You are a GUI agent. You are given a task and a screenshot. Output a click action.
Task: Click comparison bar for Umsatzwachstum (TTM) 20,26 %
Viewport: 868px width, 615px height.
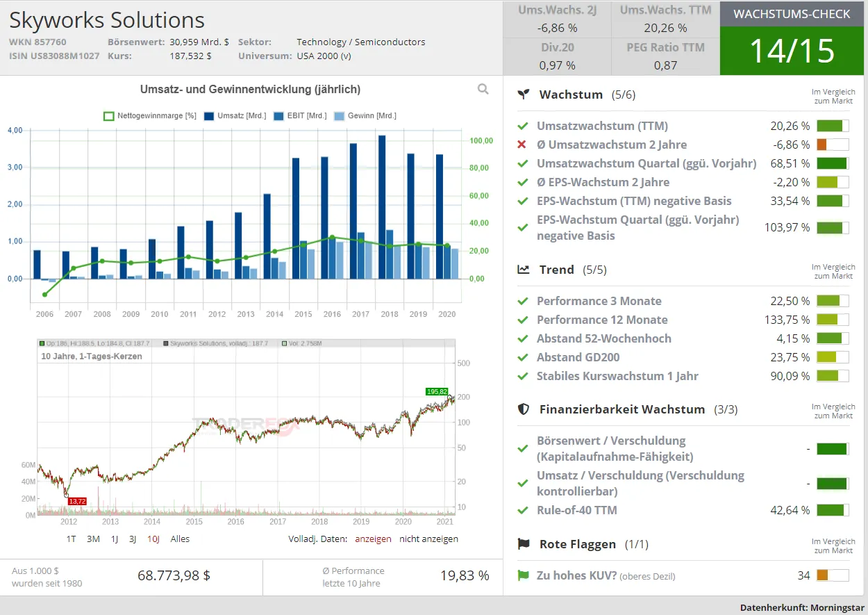click(x=833, y=126)
